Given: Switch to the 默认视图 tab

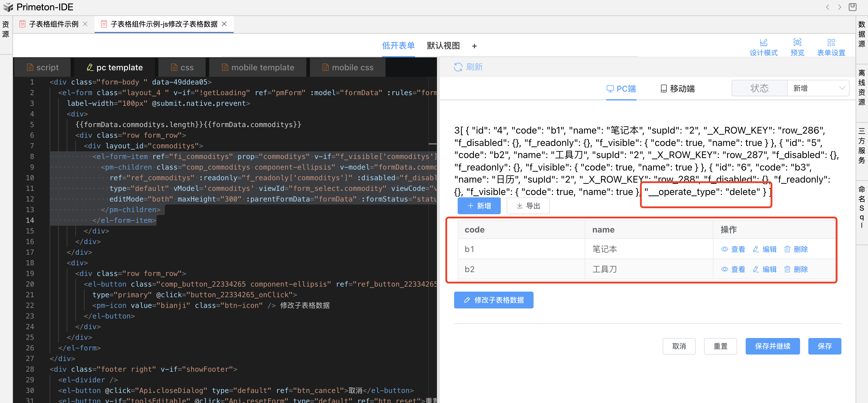Looking at the screenshot, I should point(443,46).
